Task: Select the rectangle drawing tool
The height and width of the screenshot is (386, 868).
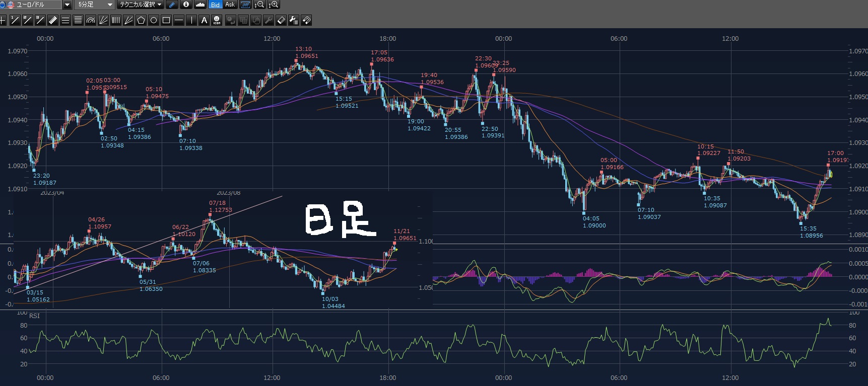Action: coord(166,20)
